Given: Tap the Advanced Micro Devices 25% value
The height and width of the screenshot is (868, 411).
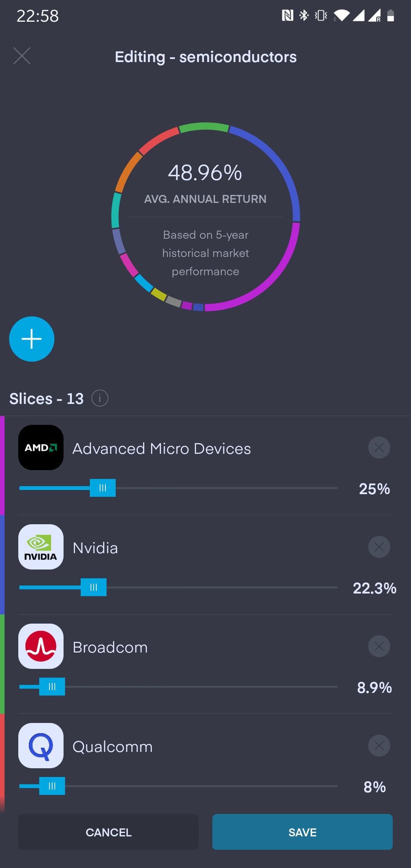Looking at the screenshot, I should pos(374,489).
